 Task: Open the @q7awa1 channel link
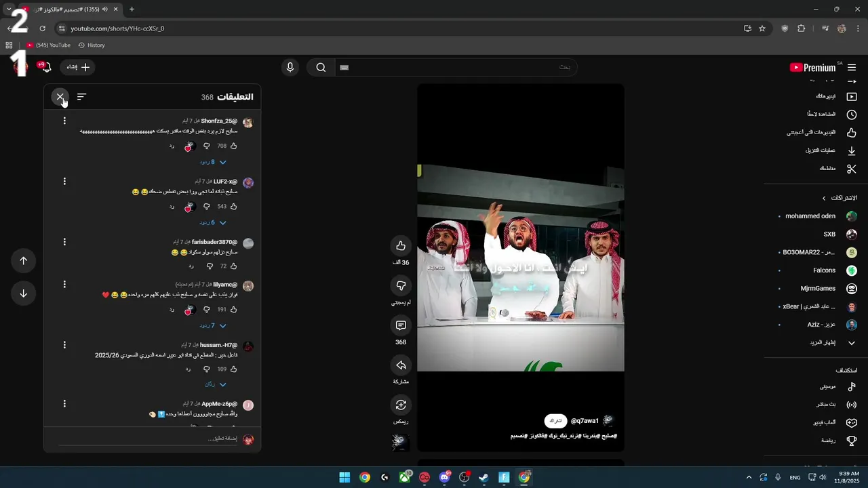pos(585,421)
